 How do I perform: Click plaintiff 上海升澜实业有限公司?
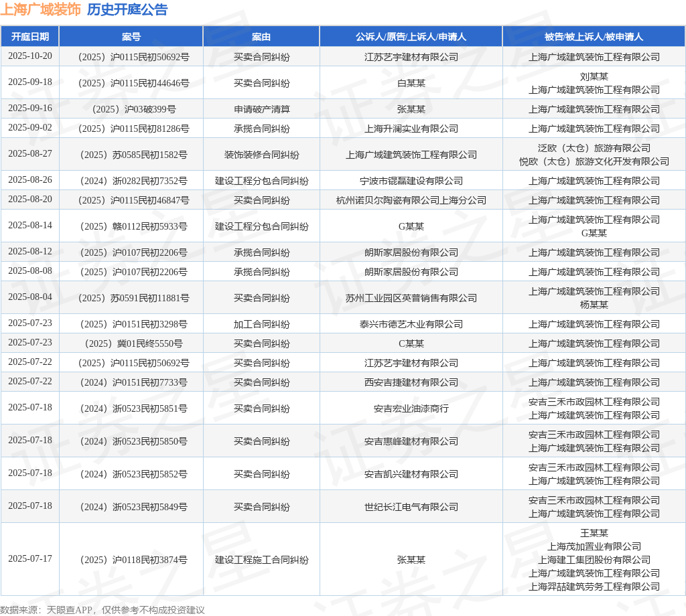[x=411, y=129]
